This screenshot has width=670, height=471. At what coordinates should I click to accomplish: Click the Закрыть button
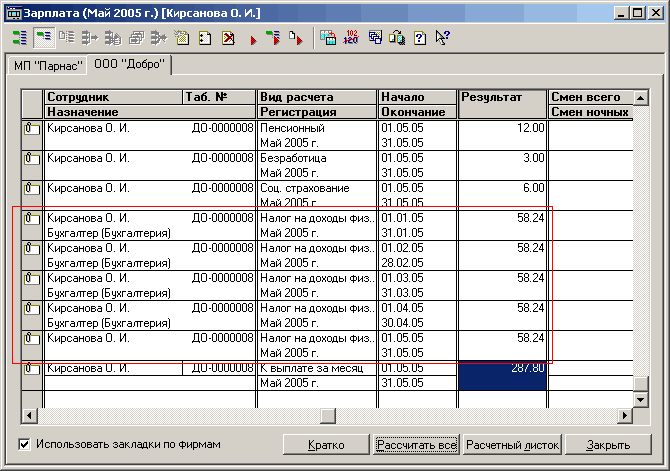click(608, 445)
